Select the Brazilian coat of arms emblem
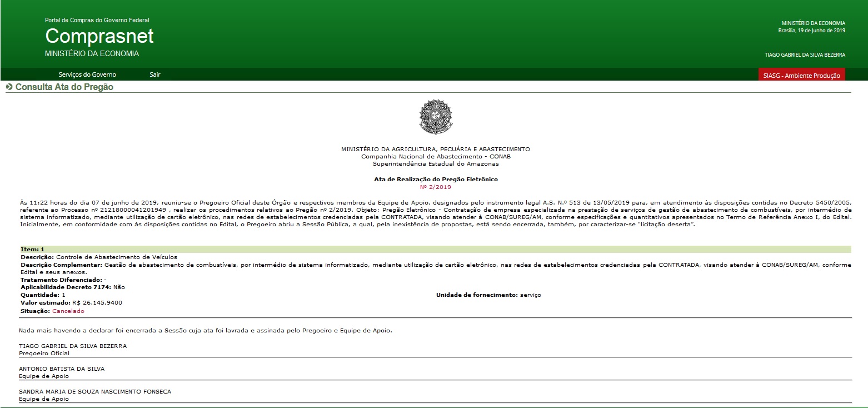Image resolution: width=868 pixels, height=408 pixels. [x=436, y=117]
